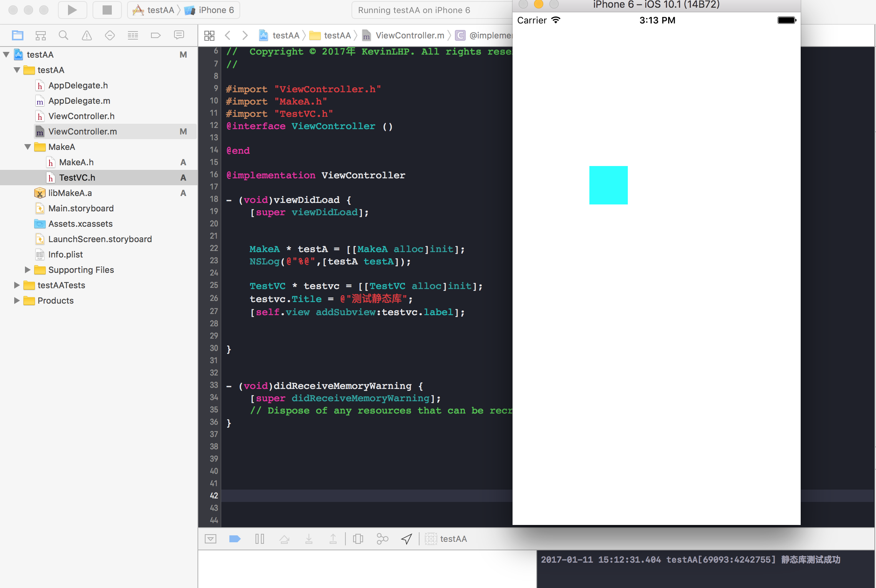Click ViewController.m in jump bar
The height and width of the screenshot is (588, 876).
click(x=403, y=35)
